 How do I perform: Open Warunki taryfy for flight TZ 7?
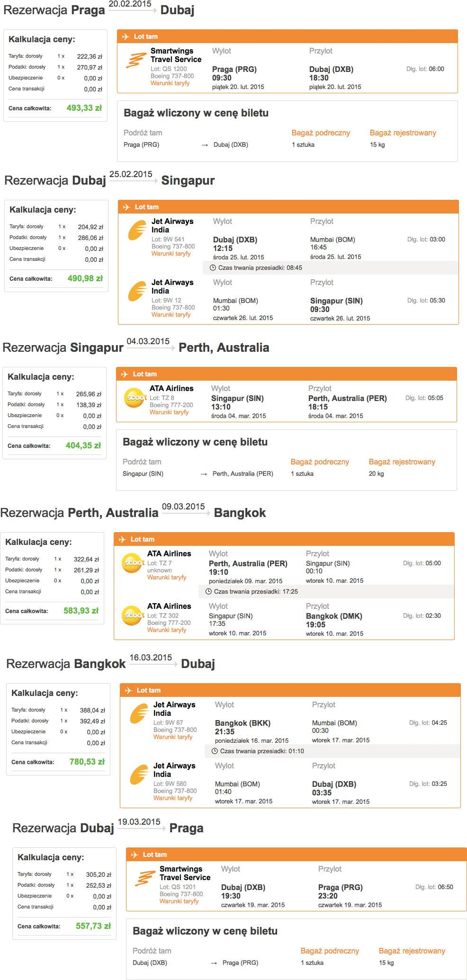(x=167, y=578)
